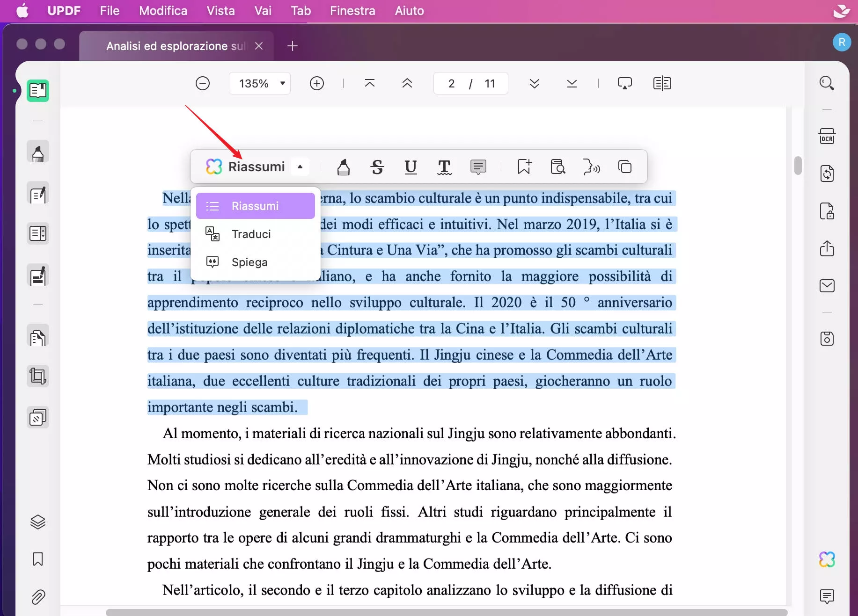Zoom in with the plus button
This screenshot has width=858, height=616.
(x=317, y=83)
